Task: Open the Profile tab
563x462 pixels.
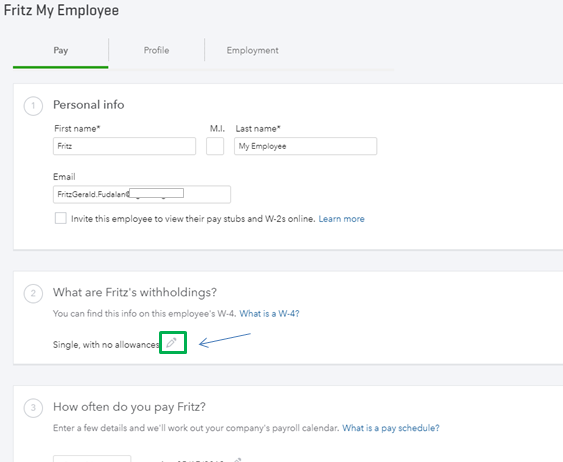Action: click(x=157, y=50)
